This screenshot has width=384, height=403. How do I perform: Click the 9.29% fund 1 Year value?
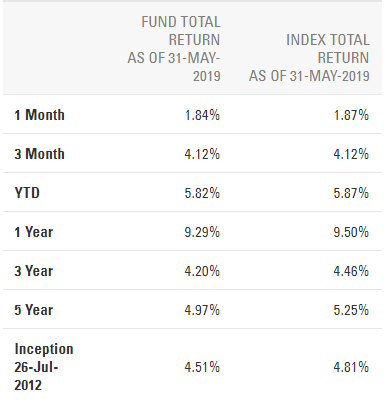click(x=202, y=232)
